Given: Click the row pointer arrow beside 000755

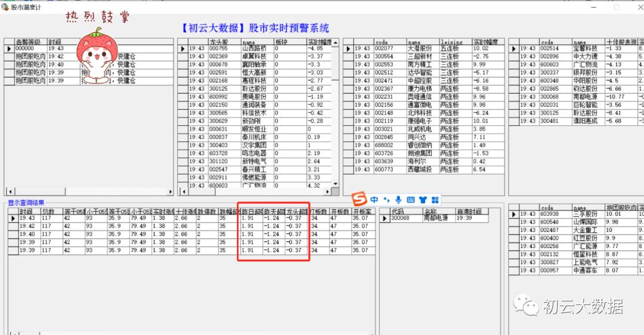Looking at the screenshot, I should (x=183, y=48).
